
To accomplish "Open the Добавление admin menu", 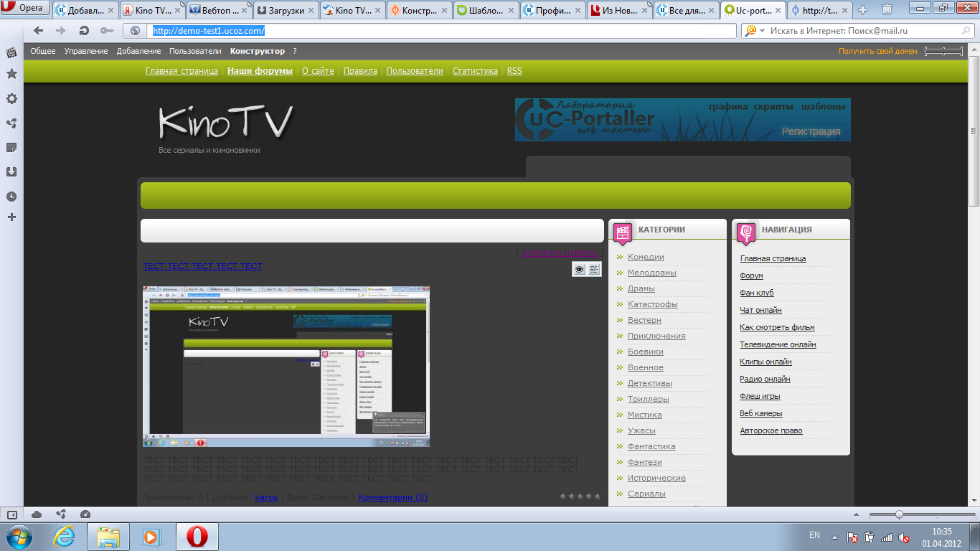I will pyautogui.click(x=139, y=51).
